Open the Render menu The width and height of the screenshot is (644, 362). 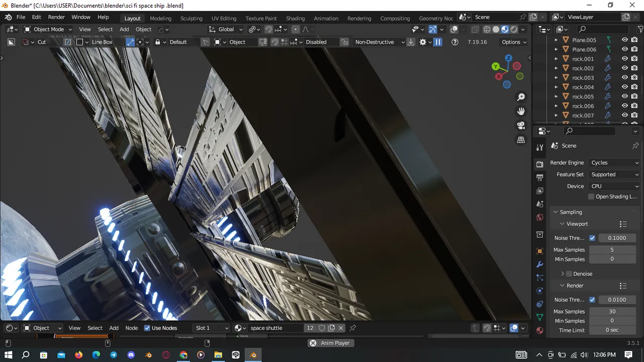click(56, 17)
